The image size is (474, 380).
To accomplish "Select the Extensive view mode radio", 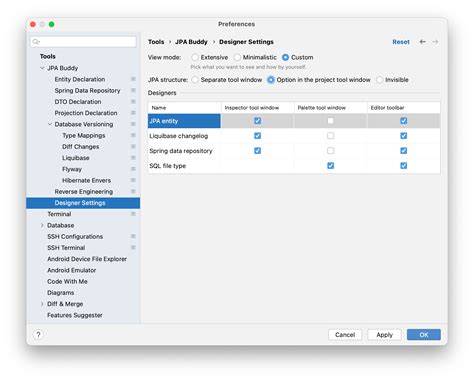I will (195, 57).
